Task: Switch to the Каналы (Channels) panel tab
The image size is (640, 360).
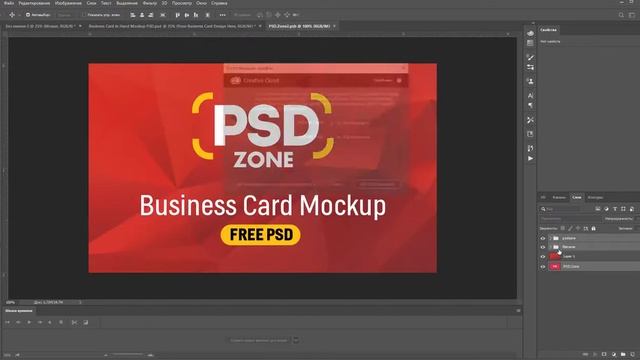Action: click(x=559, y=198)
